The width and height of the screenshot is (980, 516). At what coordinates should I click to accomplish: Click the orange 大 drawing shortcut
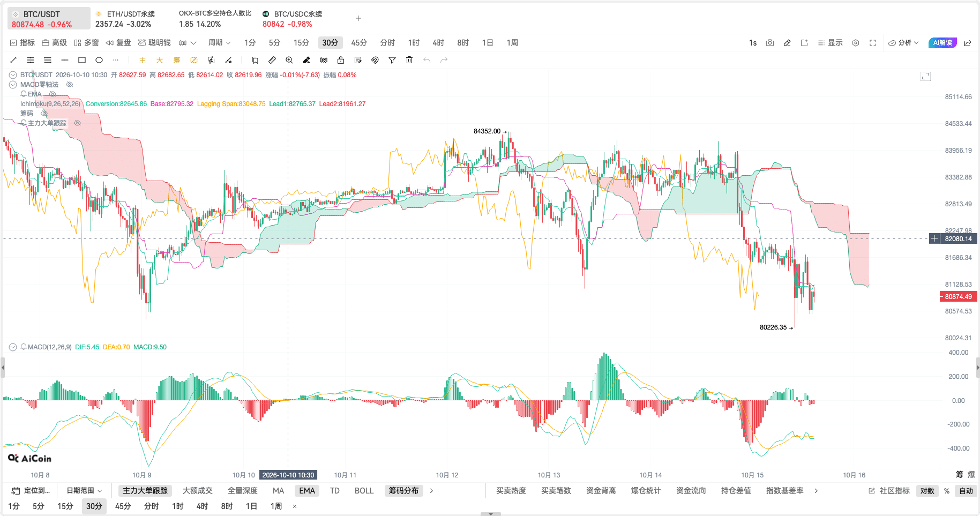pyautogui.click(x=160, y=60)
